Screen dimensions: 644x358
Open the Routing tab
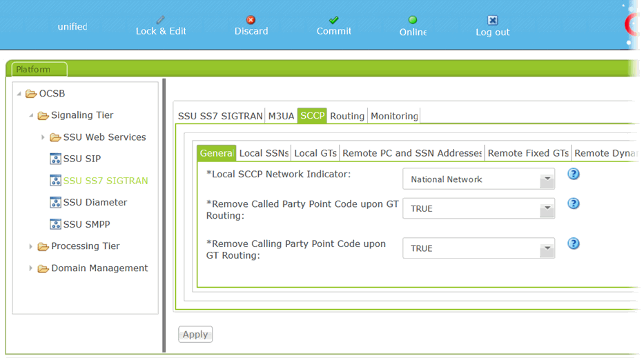tap(347, 116)
